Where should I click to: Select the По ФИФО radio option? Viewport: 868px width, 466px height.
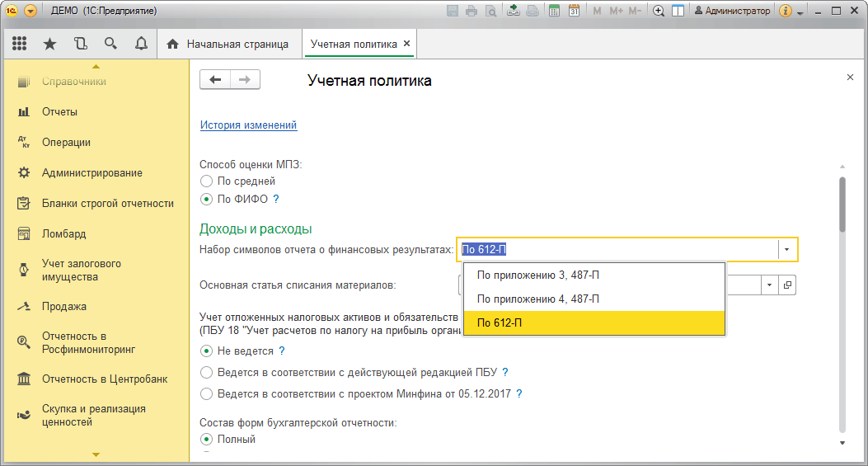tap(206, 199)
